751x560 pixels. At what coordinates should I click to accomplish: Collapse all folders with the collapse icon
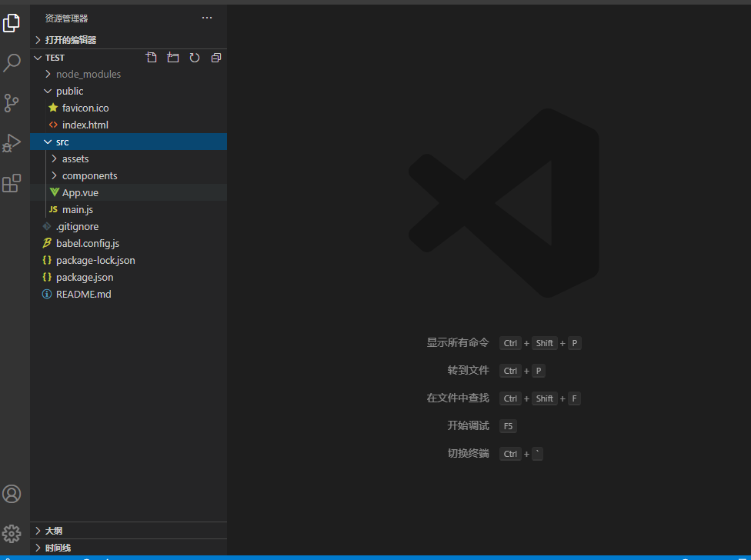point(216,58)
